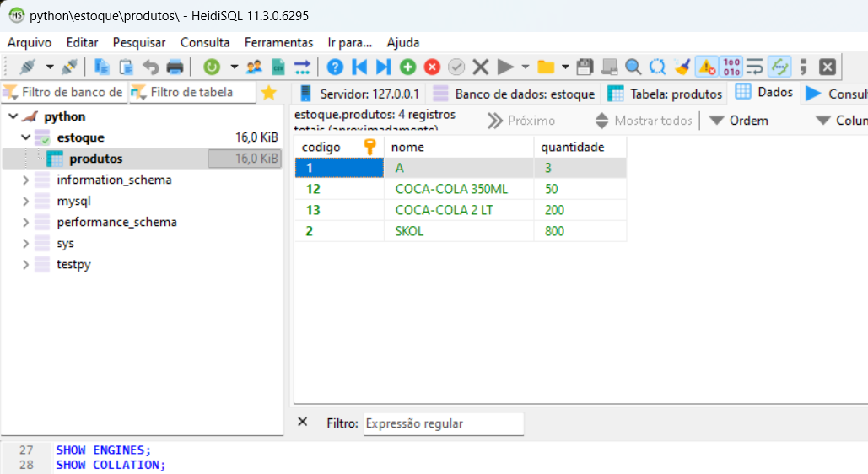Toggle the green link query icon

779,67
